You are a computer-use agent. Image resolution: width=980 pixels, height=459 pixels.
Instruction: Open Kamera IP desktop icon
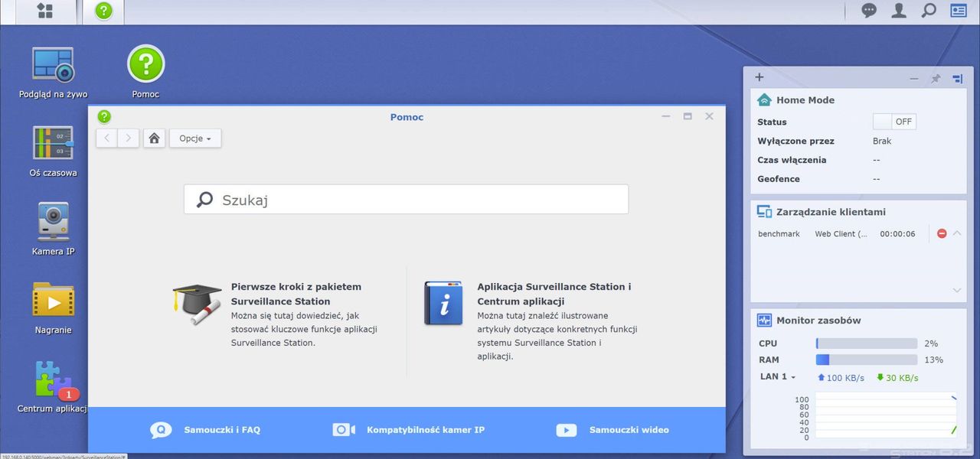click(53, 229)
